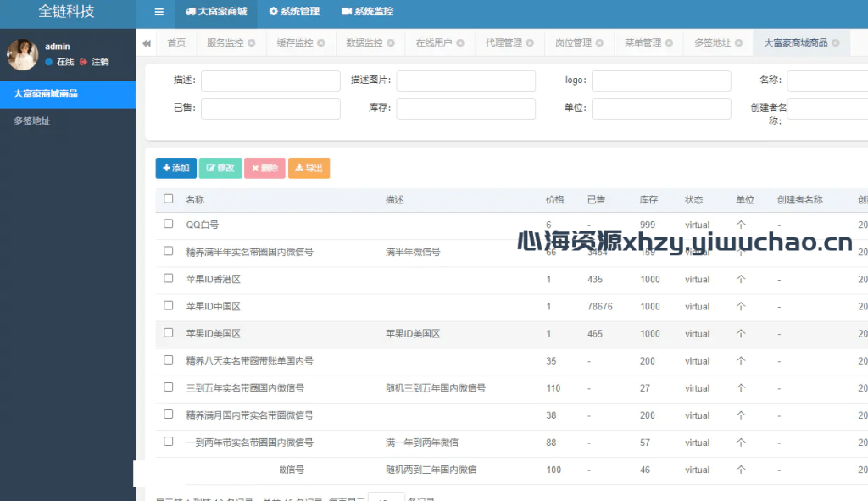Click the 注销 logout link

pyautogui.click(x=99, y=61)
